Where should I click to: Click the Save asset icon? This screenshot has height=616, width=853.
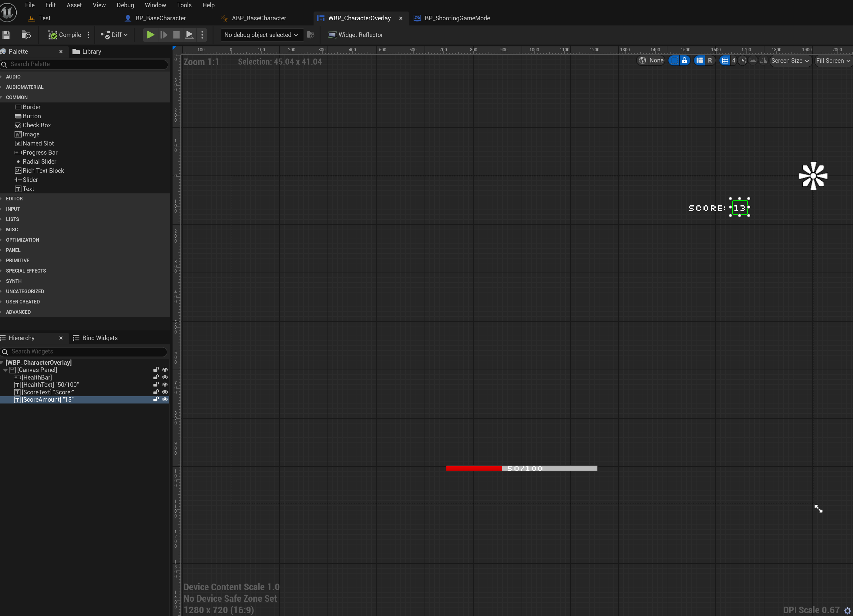tap(6, 35)
